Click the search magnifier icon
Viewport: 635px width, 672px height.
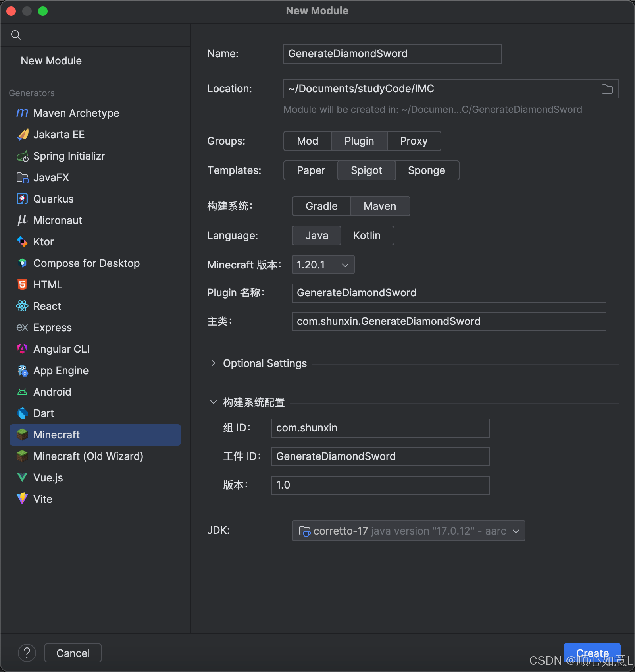point(16,35)
